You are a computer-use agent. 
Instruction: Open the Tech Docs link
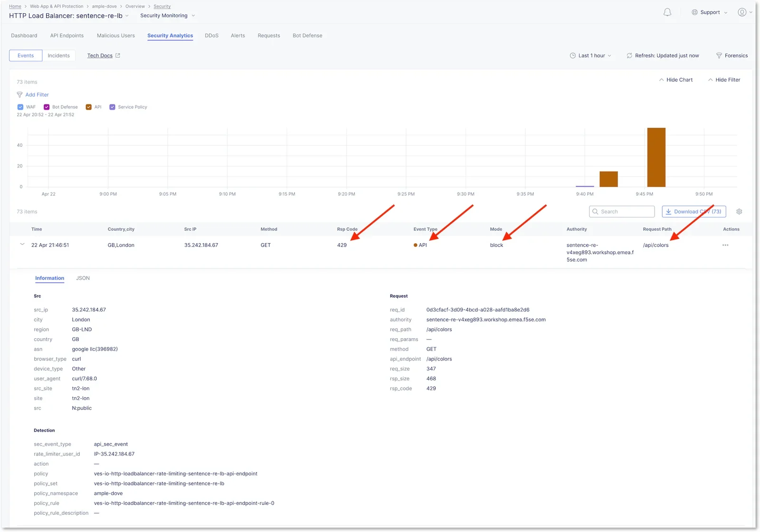point(100,56)
